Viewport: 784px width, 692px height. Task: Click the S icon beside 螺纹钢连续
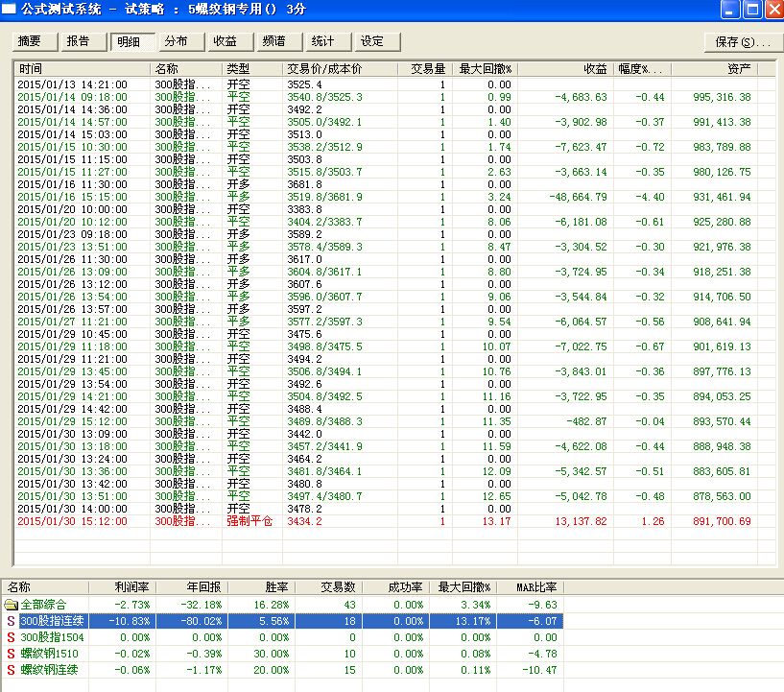(x=11, y=669)
